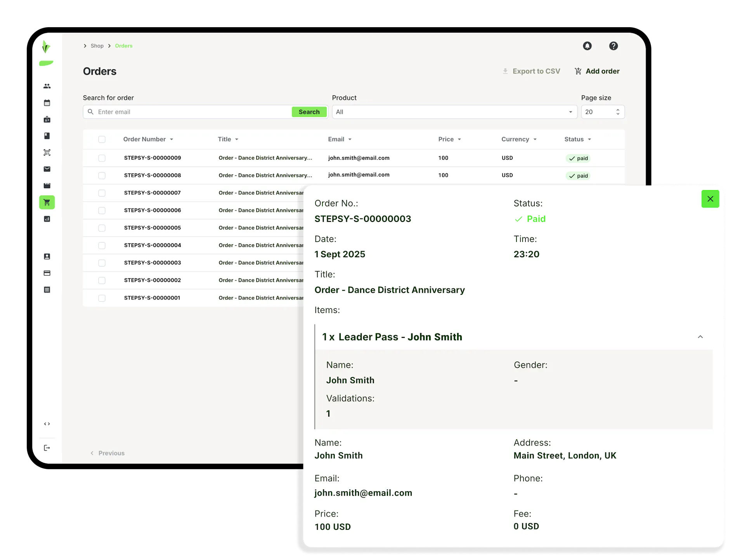This screenshot has height=560, width=745.
Task: Click the Logout icon at sidebar bottom
Action: coord(47,448)
